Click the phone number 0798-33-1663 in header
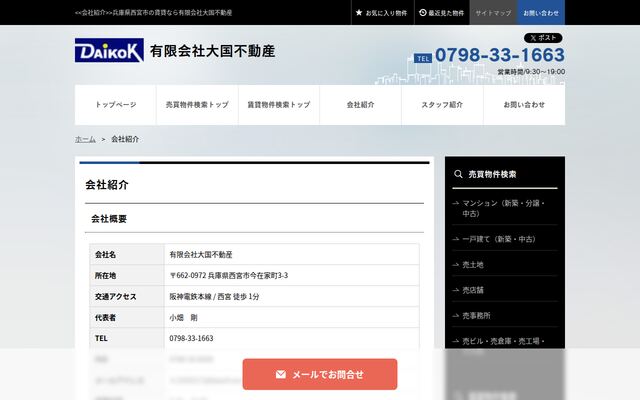Image resolution: width=640 pixels, height=400 pixels. [x=500, y=55]
